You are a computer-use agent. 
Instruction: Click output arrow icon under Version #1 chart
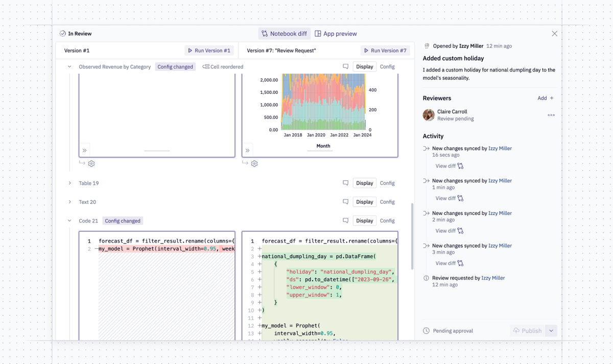pyautogui.click(x=82, y=163)
